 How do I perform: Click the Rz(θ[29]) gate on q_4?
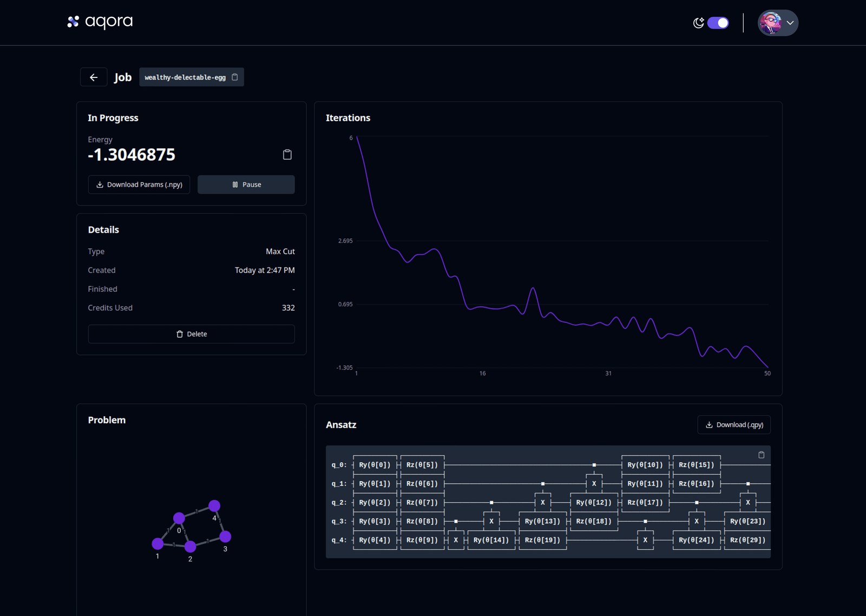point(747,540)
